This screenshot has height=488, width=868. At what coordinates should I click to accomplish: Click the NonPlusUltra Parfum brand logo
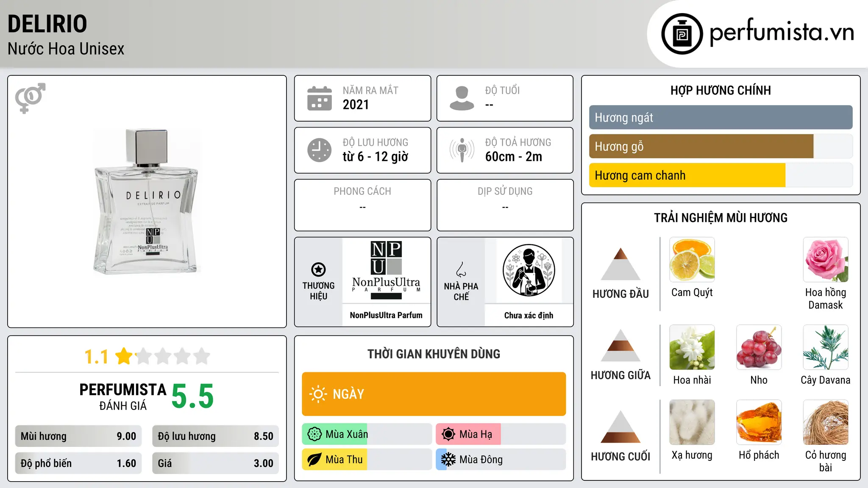tap(386, 270)
